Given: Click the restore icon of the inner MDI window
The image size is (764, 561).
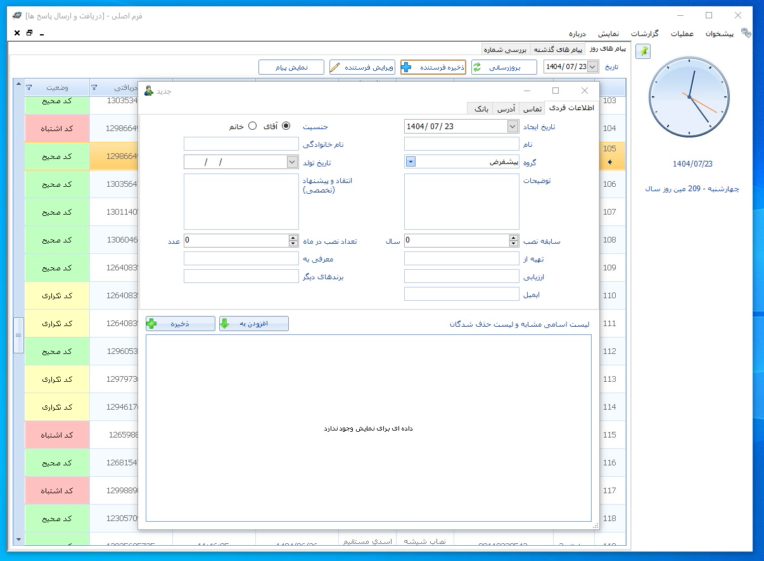Looking at the screenshot, I should [x=29, y=33].
